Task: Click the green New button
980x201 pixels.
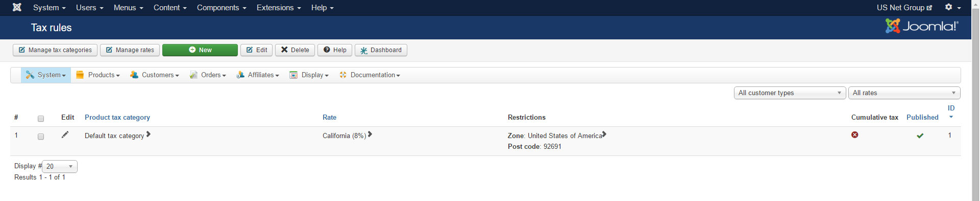Action: click(x=200, y=50)
